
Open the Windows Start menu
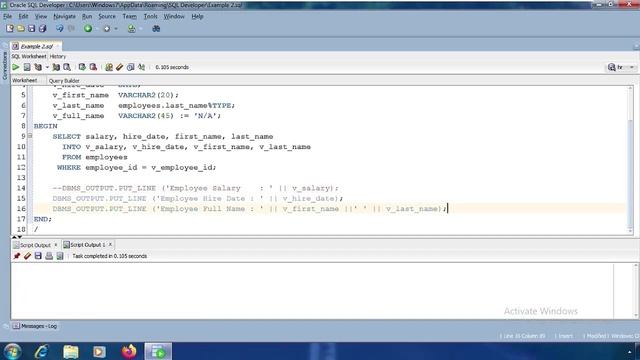12,351
